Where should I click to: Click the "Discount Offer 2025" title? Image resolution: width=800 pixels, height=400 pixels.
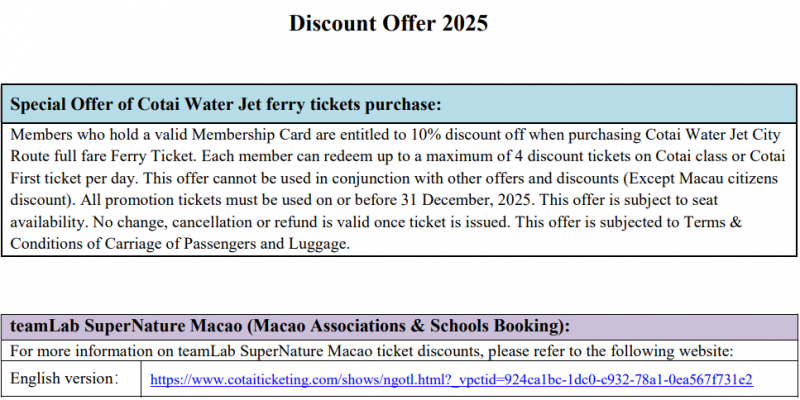coord(389,24)
